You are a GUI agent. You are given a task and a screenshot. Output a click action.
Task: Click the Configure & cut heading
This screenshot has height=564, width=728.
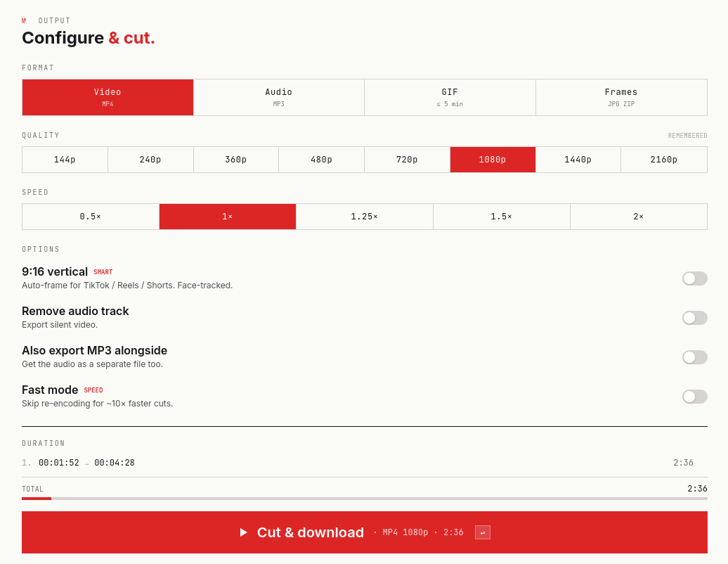(x=89, y=38)
